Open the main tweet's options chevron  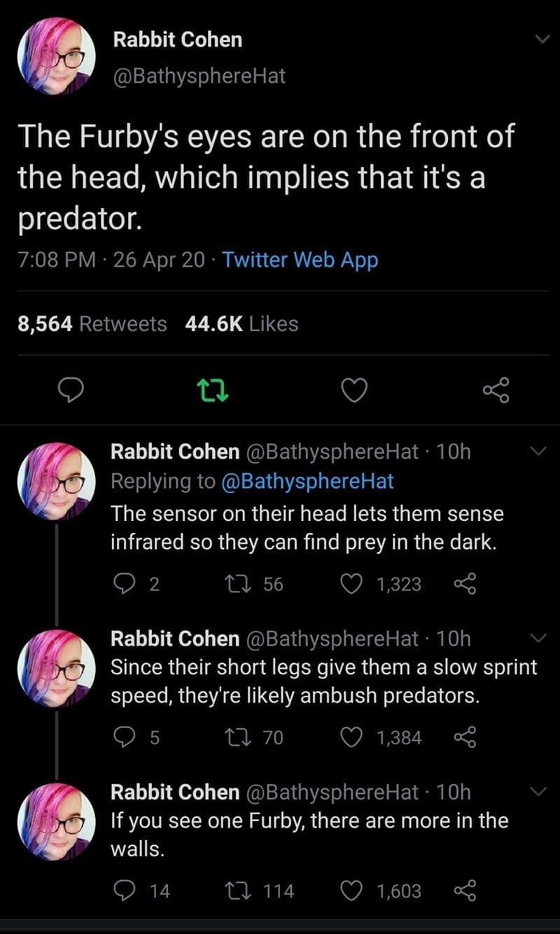click(537, 41)
